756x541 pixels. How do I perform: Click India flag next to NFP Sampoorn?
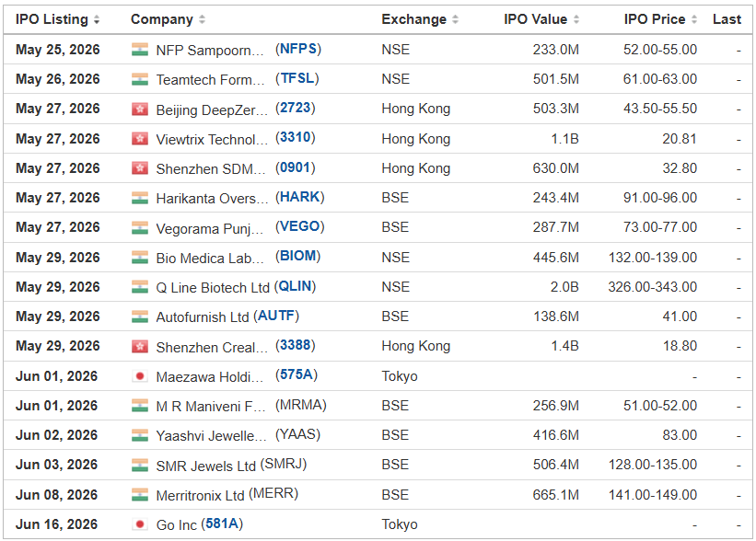pyautogui.click(x=140, y=50)
